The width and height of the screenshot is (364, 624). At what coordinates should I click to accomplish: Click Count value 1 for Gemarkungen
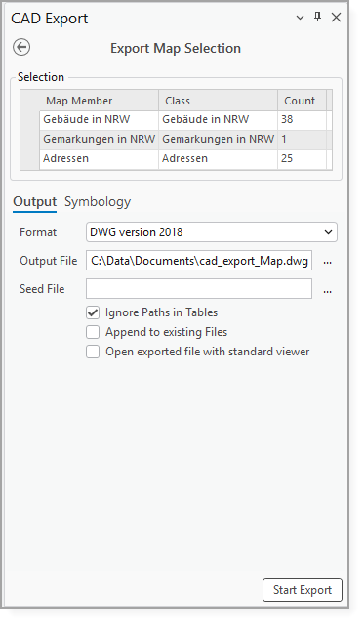pyautogui.click(x=302, y=140)
